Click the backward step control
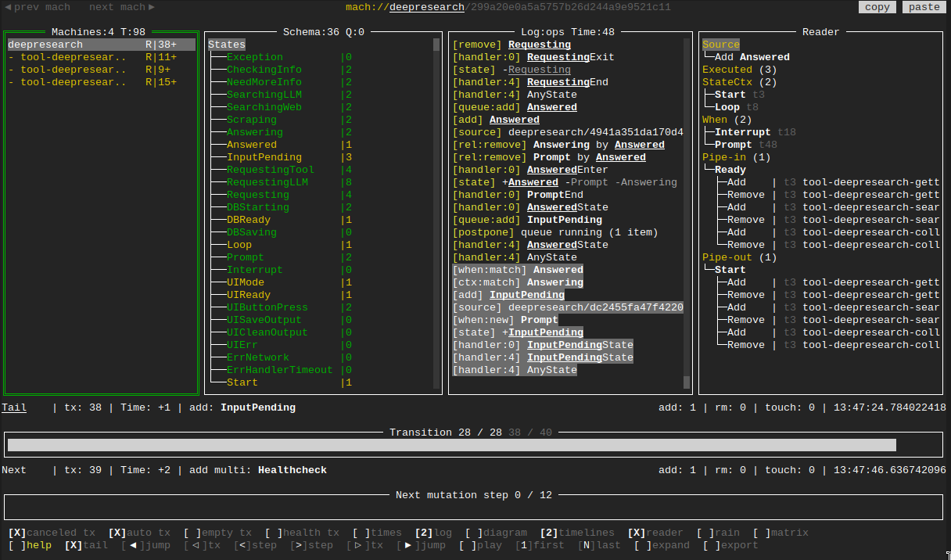Image resolution: width=951 pixels, height=560 pixels. click(x=255, y=545)
